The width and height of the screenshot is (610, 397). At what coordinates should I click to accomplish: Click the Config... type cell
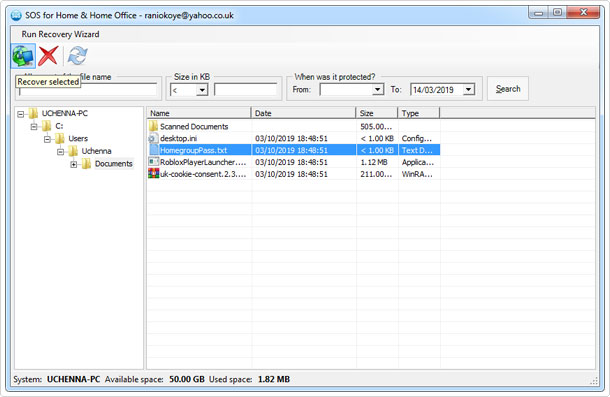point(417,139)
